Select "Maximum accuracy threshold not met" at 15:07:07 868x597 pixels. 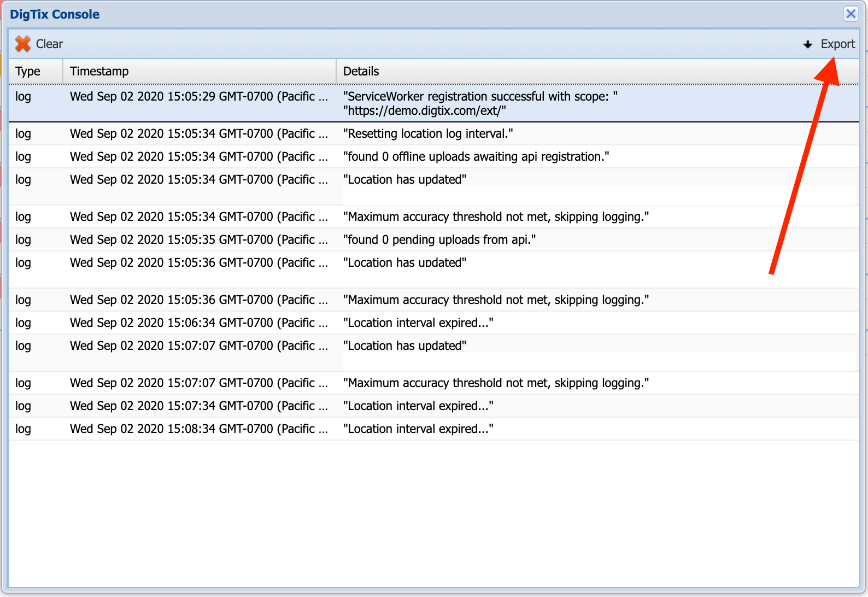point(496,383)
